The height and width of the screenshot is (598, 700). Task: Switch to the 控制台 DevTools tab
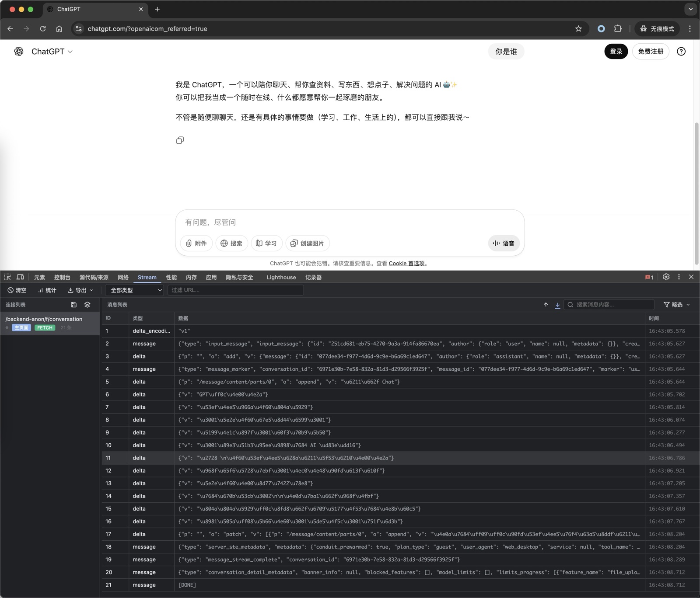point(62,278)
